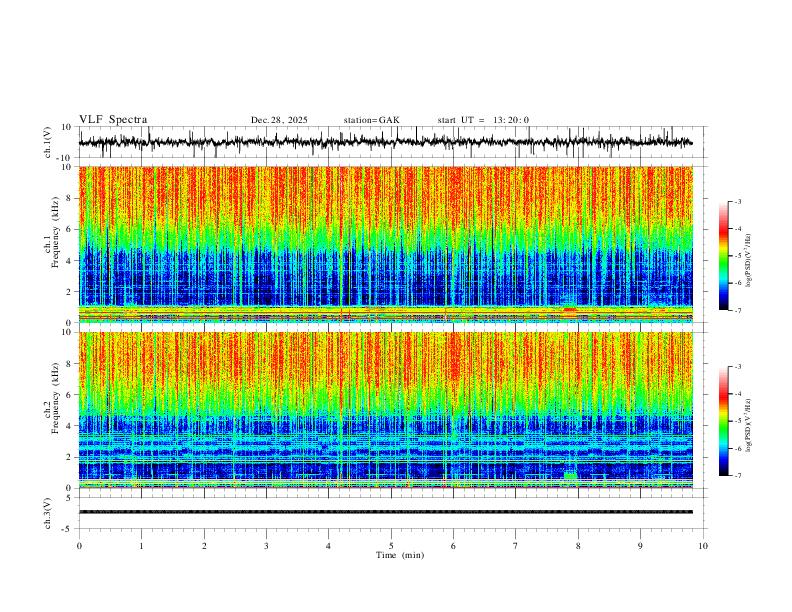Viewport: 792px width, 612px height.
Task: Click the time axis tick label "4"
Action: point(328,546)
